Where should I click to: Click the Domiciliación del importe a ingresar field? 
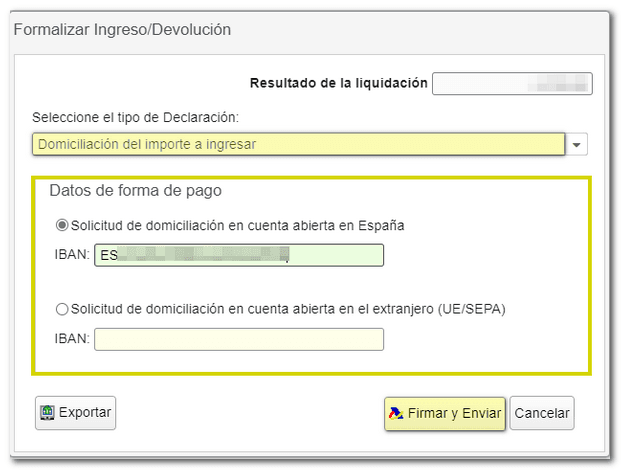pyautogui.click(x=299, y=144)
